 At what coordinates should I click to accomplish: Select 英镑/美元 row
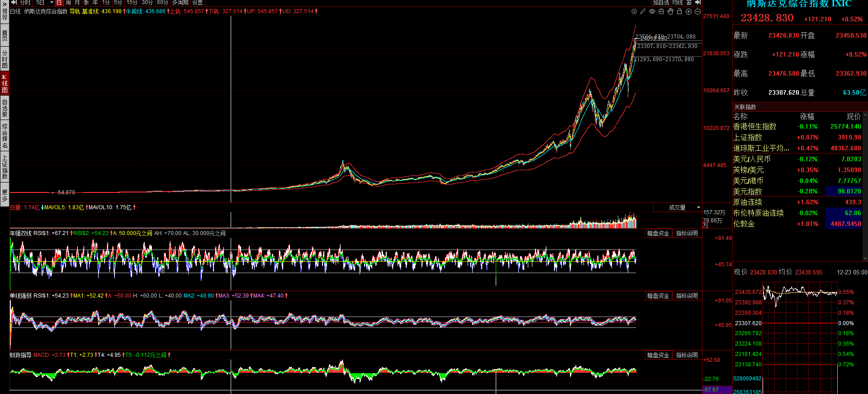click(x=797, y=170)
